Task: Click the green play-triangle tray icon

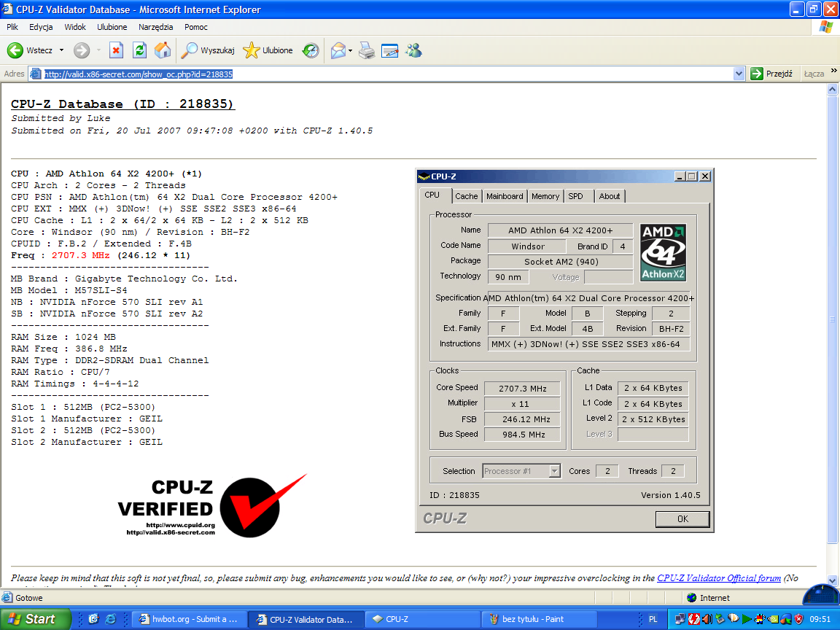Action: click(x=747, y=619)
